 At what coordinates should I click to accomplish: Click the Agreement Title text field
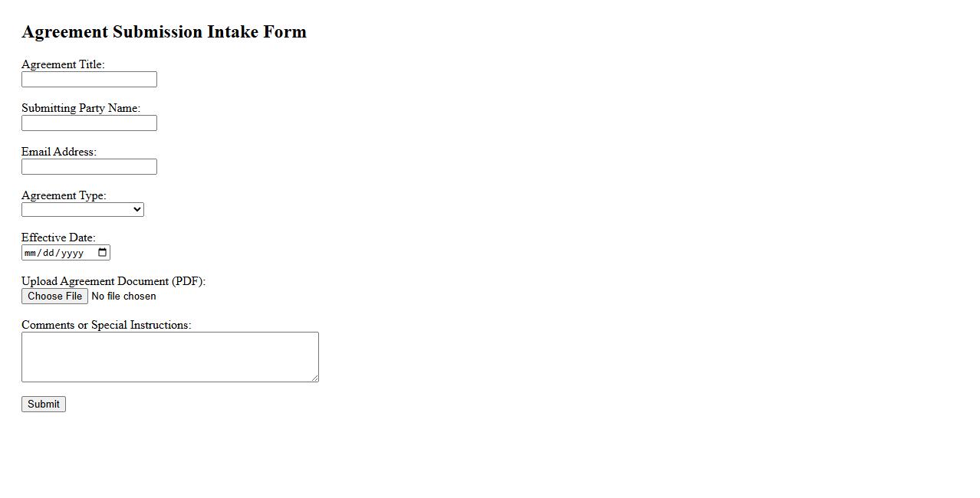point(89,80)
